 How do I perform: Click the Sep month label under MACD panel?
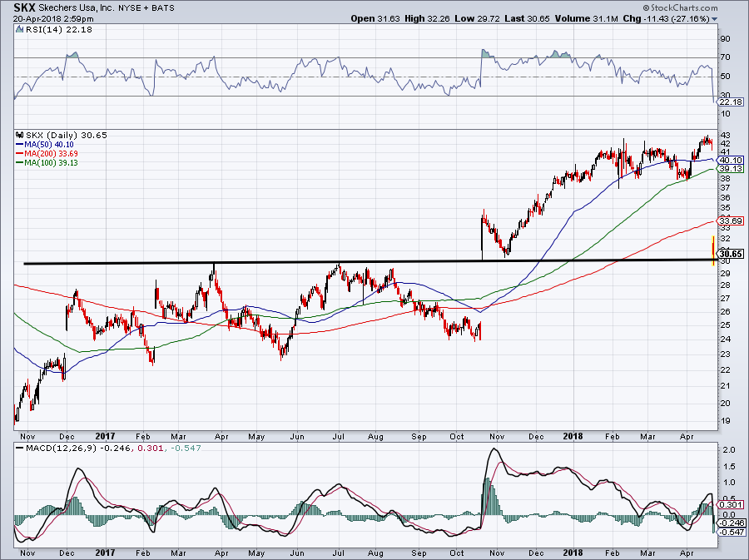[419, 553]
